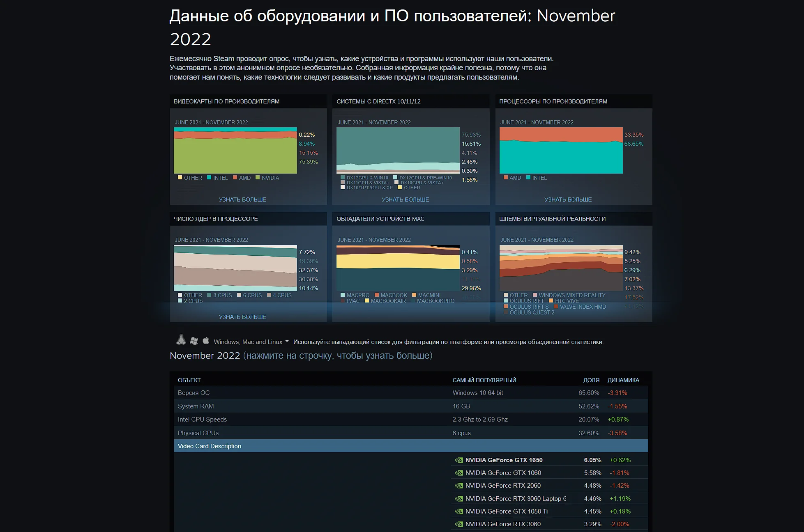Click the MACMINI legend swatch
Viewport: 804px width, 532px height.
[x=414, y=295]
